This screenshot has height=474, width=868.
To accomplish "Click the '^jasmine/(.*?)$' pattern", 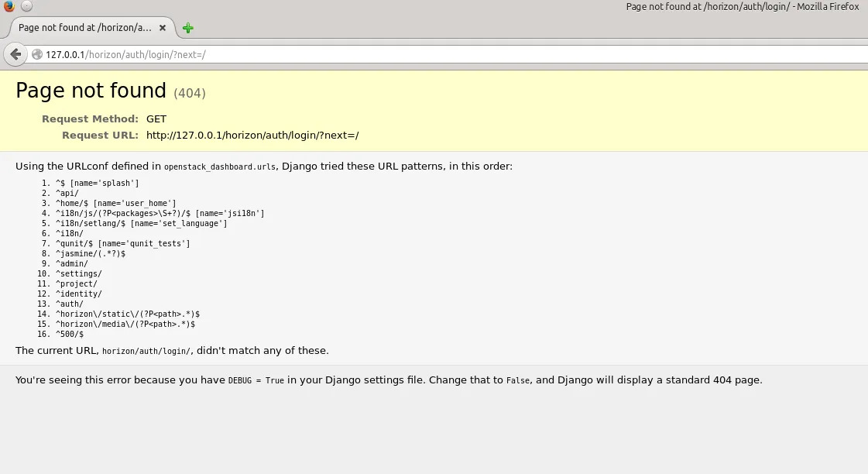I will coord(91,253).
